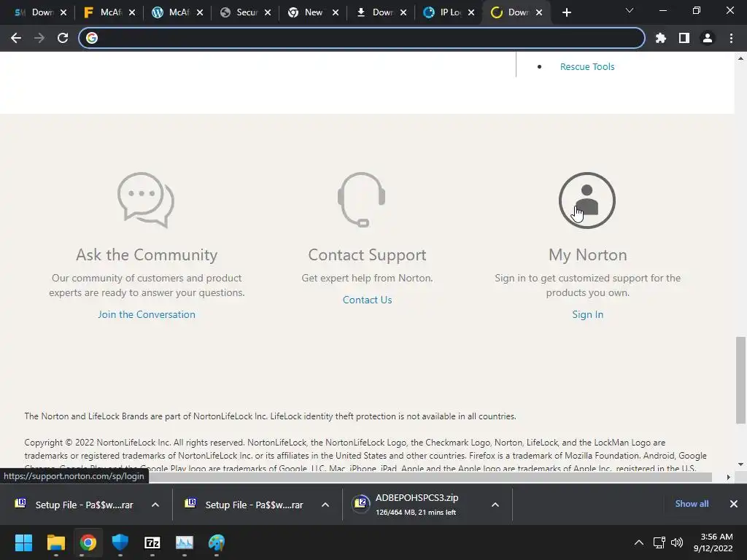747x560 pixels.
Task: Open the Chrome extensions puzzle icon
Action: (x=660, y=38)
